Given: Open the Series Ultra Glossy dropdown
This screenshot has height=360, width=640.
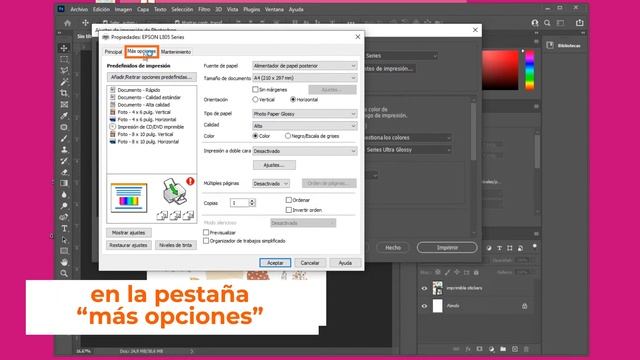Looking at the screenshot, I should (408, 150).
